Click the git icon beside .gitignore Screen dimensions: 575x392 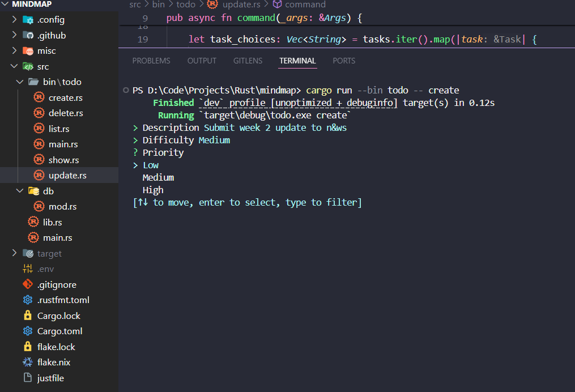(x=28, y=284)
